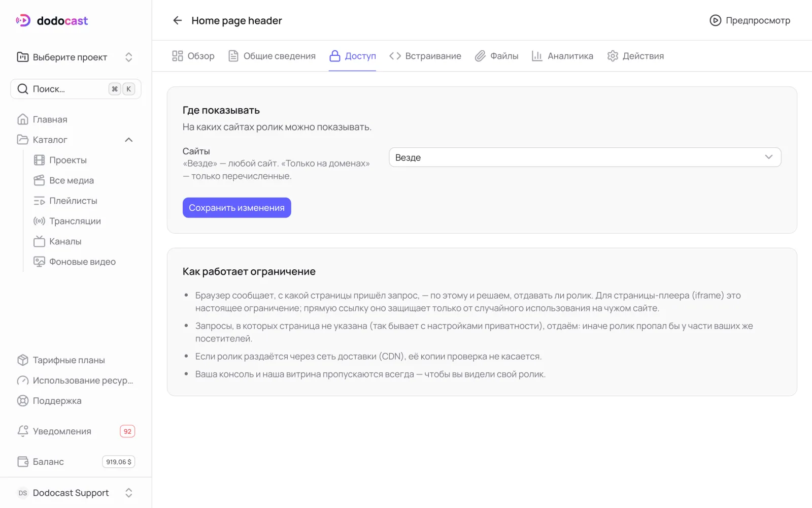This screenshot has width=812, height=508.
Task: Open the Сайты dropdown showing Везде
Action: tap(585, 157)
